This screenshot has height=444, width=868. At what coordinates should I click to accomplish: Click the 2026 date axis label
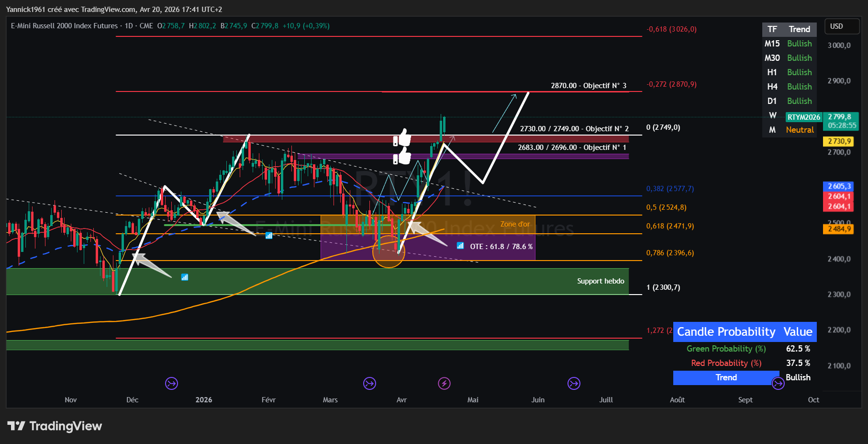204,400
